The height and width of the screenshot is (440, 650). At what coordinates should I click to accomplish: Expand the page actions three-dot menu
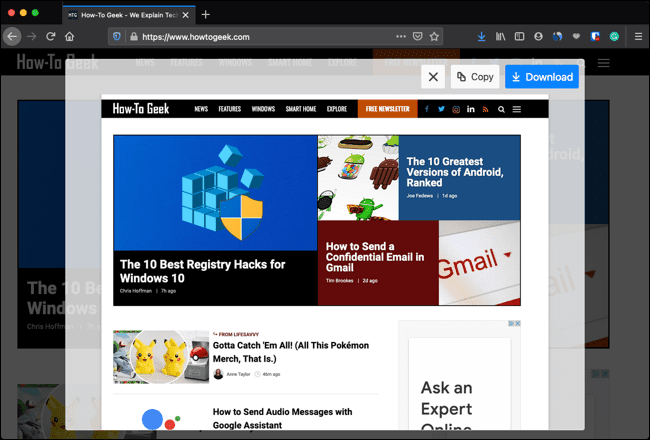coord(400,36)
